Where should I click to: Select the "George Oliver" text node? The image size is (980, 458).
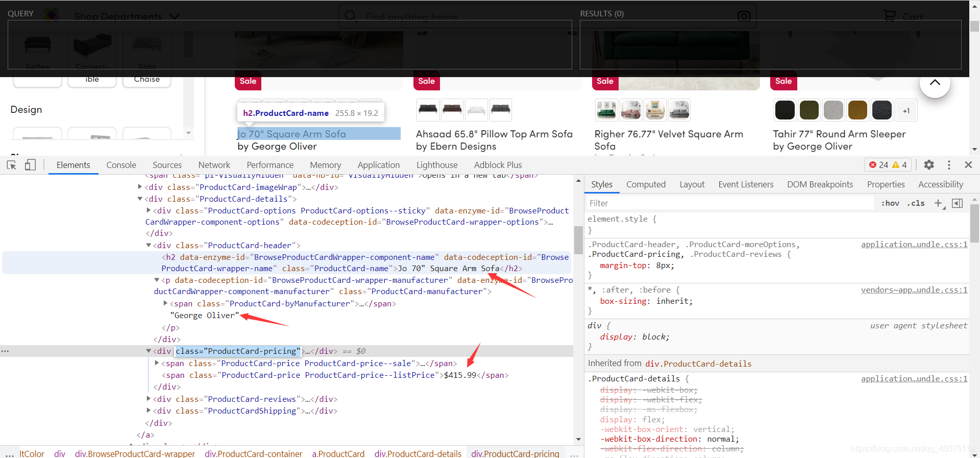tap(205, 316)
